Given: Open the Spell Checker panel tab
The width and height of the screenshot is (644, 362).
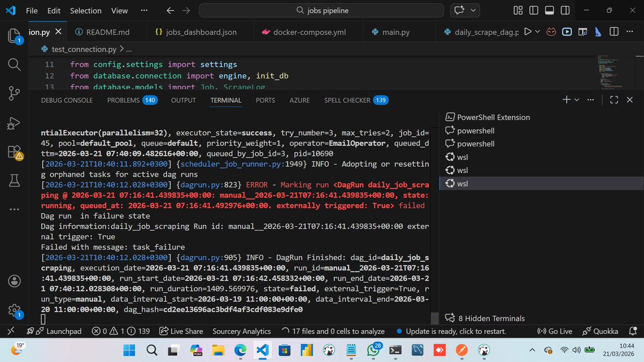Looking at the screenshot, I should [x=356, y=100].
